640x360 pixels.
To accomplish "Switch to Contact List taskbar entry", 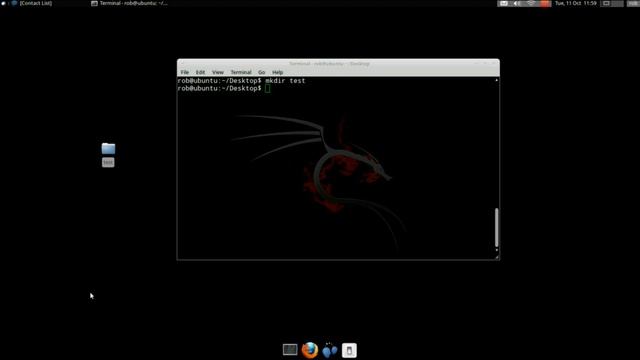I will click(x=32, y=3).
